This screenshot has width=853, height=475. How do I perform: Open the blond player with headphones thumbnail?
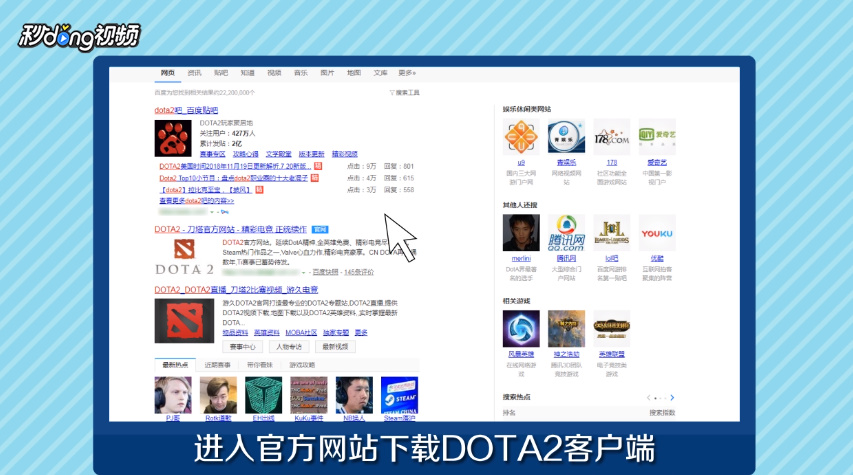point(173,395)
